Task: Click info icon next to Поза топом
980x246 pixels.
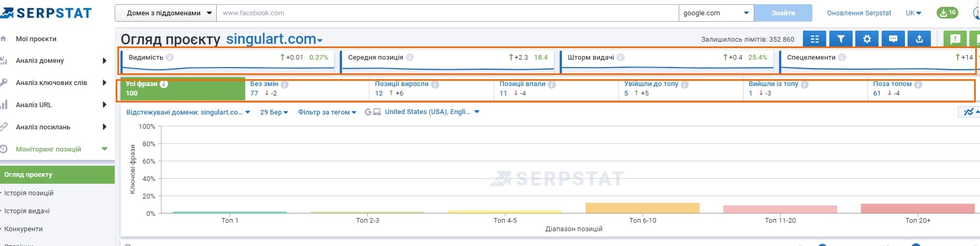Action: [x=918, y=84]
